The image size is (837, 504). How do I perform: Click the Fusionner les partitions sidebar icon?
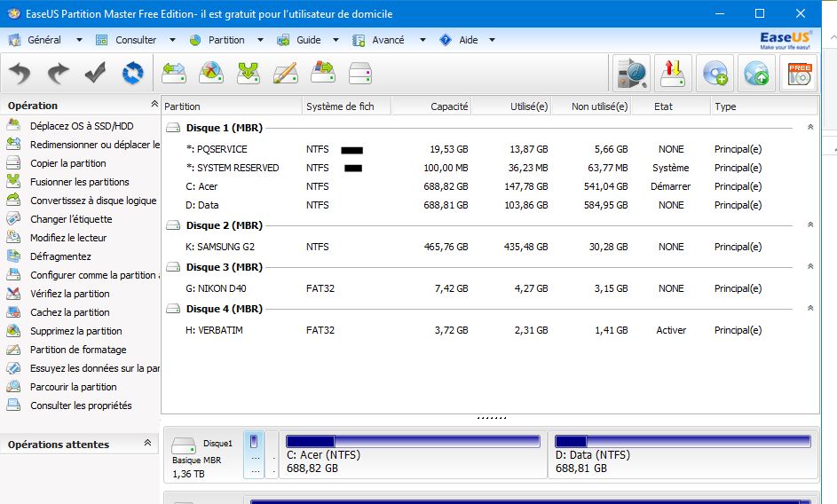tap(13, 182)
